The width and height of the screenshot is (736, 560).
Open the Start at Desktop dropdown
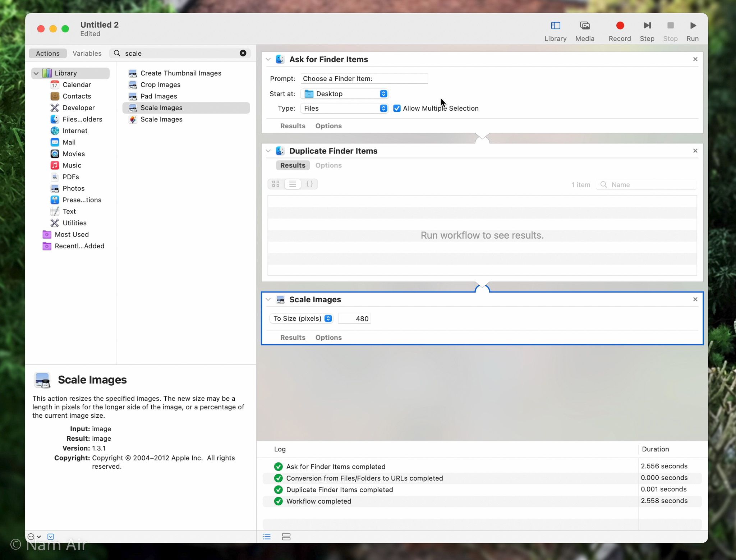383,93
